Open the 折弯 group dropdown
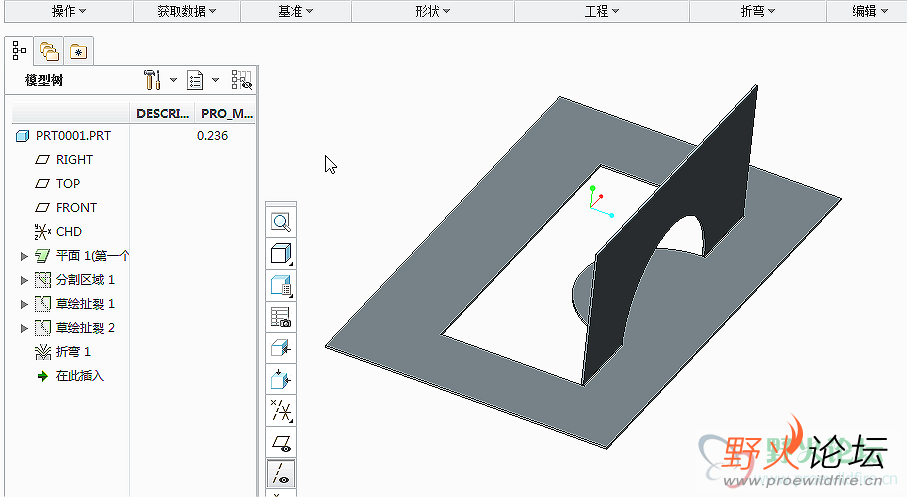The height and width of the screenshot is (497, 907). pos(758,11)
